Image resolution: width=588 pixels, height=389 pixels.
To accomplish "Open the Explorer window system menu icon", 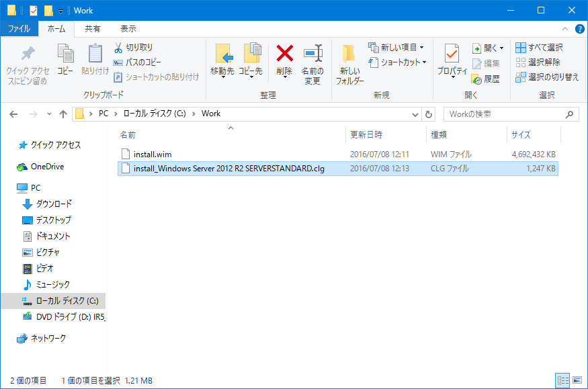I will pos(11,11).
